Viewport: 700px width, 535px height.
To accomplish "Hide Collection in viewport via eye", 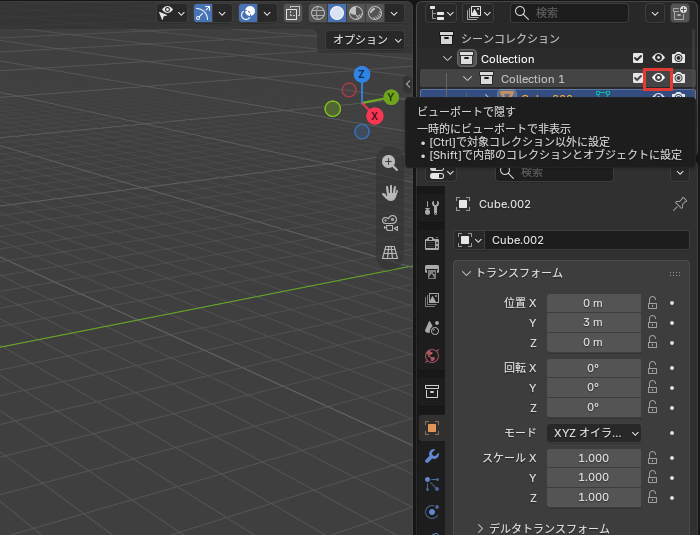I will click(x=658, y=58).
